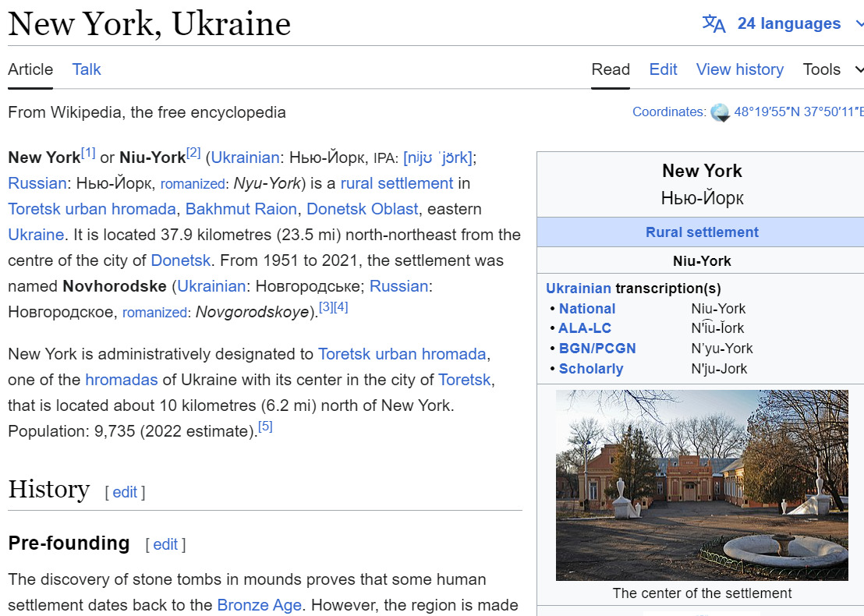This screenshot has height=616, width=864.
Task: Click the globe icon beside coordinates
Action: (x=720, y=112)
